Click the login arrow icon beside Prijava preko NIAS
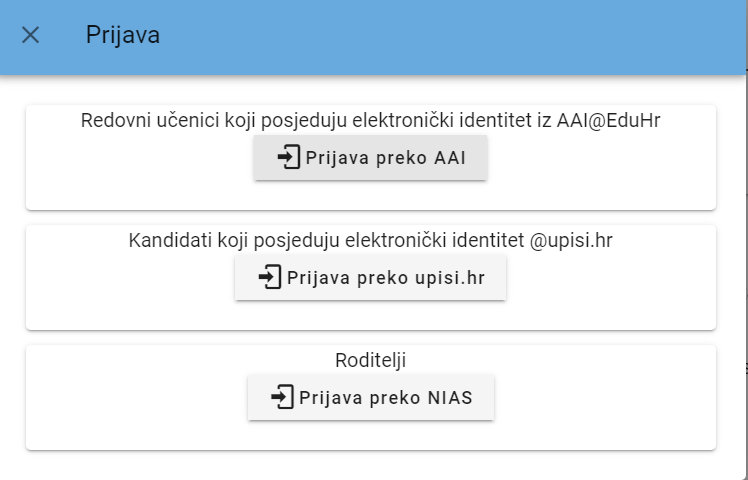The width and height of the screenshot is (748, 480). pyautogui.click(x=282, y=398)
